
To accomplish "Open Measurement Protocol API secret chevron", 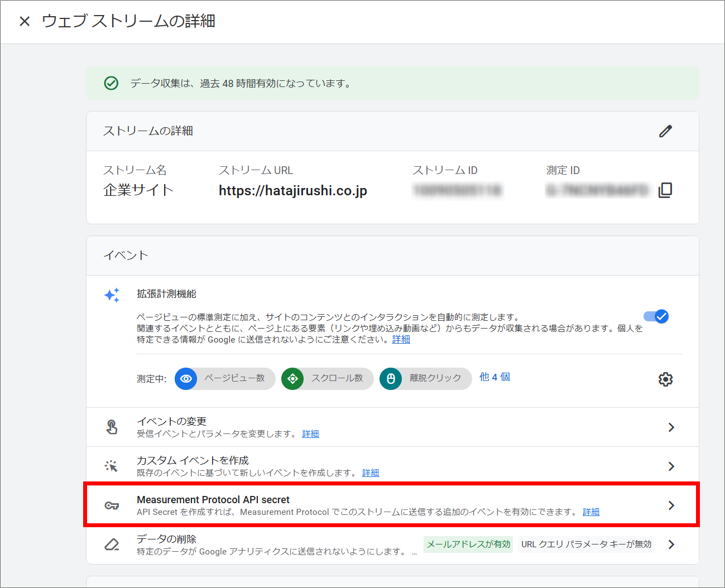I will (x=671, y=505).
